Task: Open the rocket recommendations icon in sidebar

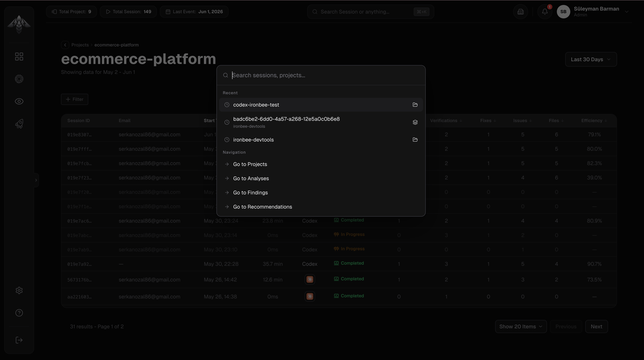Action: (x=19, y=124)
